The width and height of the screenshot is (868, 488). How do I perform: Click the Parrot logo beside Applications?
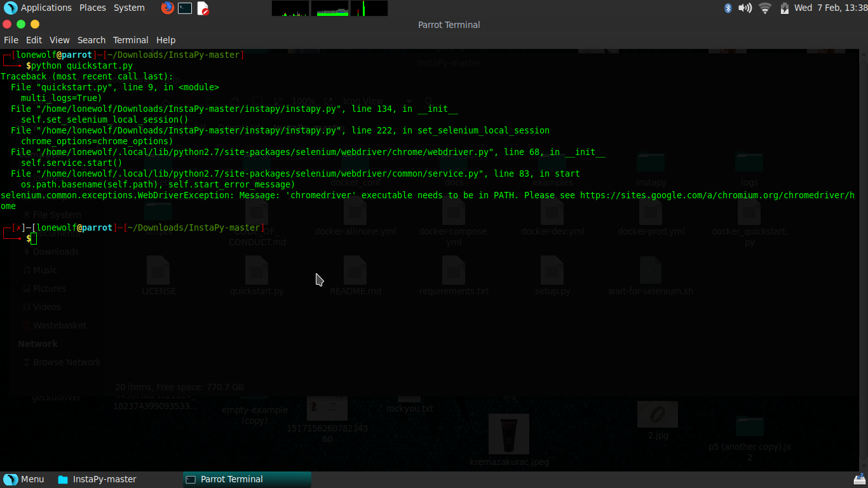click(x=10, y=8)
